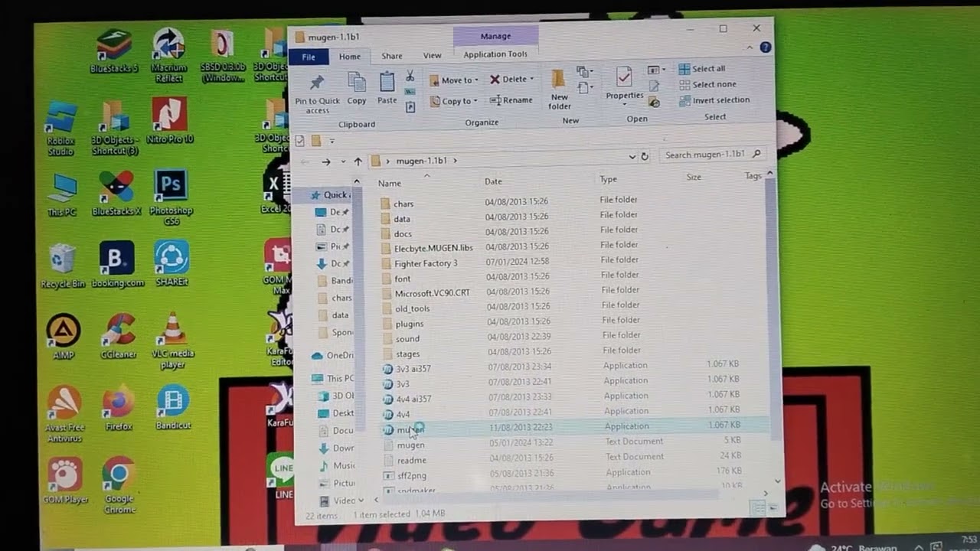
Task: Sort by Date column header
Action: click(x=493, y=181)
